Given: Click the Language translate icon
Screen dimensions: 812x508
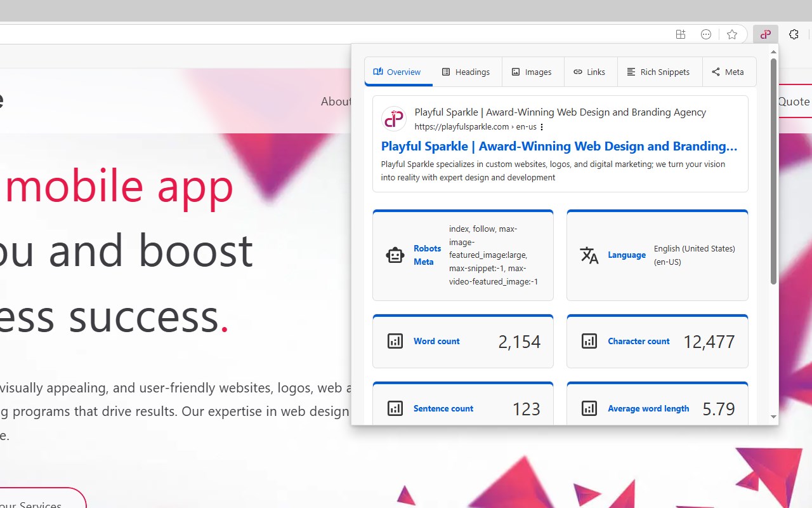Looking at the screenshot, I should click(589, 255).
